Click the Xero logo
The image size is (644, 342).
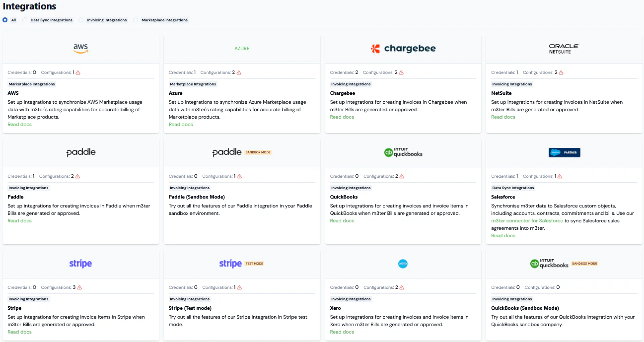[403, 264]
